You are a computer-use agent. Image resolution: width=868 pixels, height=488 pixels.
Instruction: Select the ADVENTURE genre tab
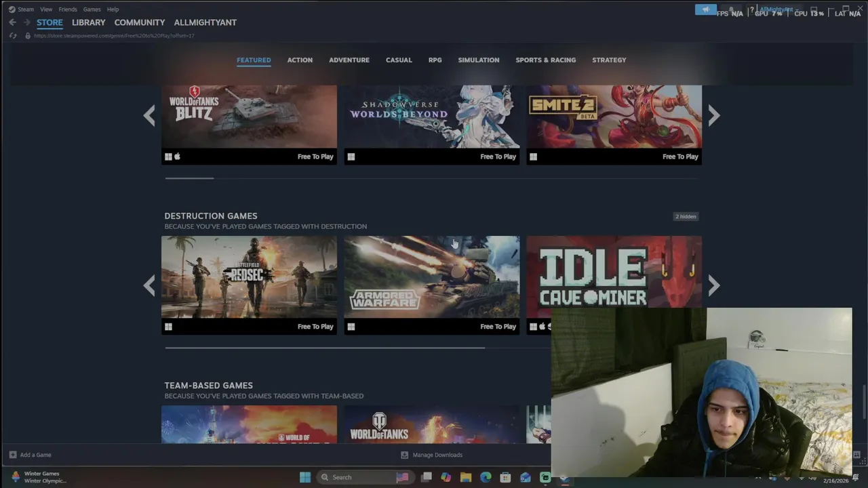coord(349,60)
